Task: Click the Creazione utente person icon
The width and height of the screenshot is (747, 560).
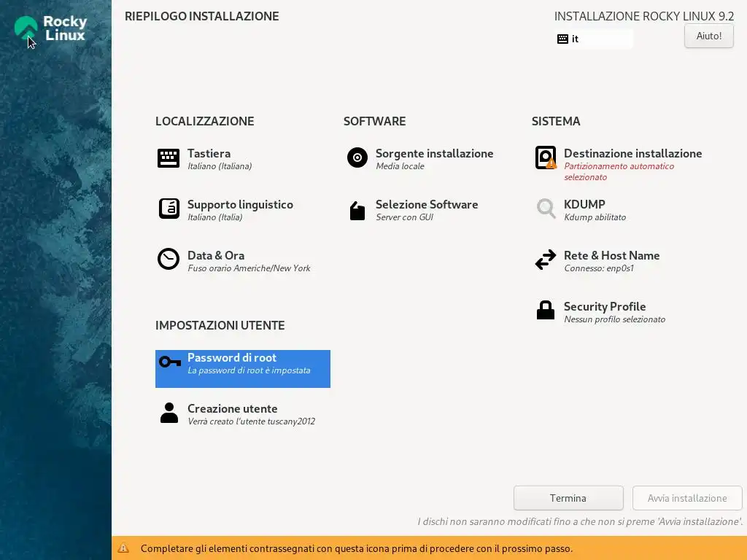Action: (x=169, y=413)
